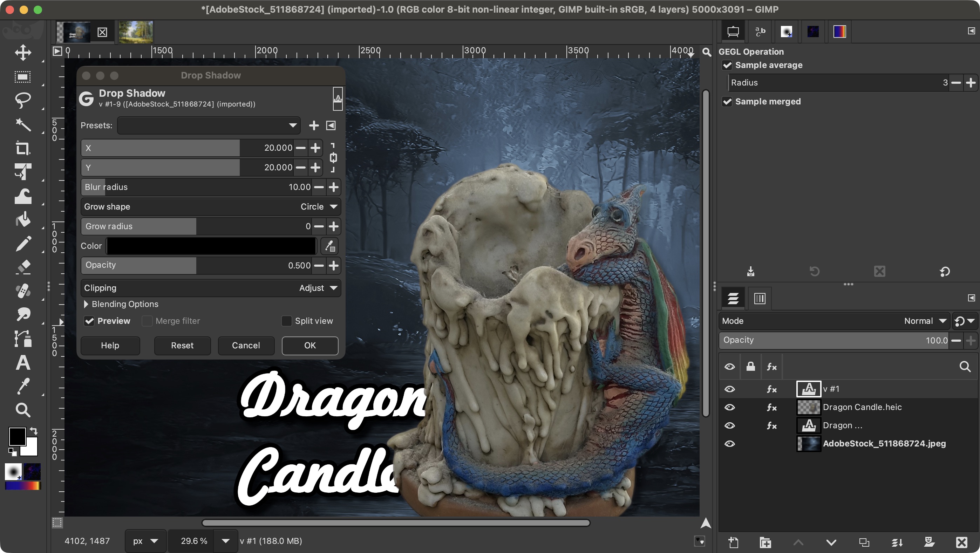Open tool options tab menu
Screen dimensions: 980x553
click(971, 31)
